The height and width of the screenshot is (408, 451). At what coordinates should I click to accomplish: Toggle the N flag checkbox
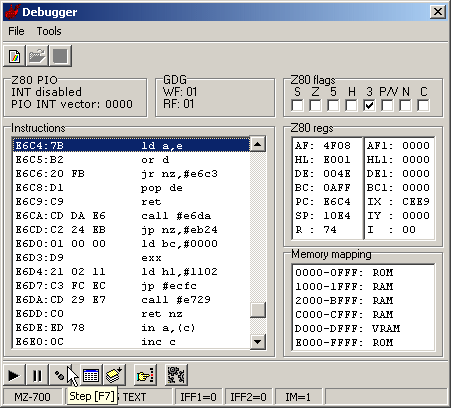(x=405, y=106)
